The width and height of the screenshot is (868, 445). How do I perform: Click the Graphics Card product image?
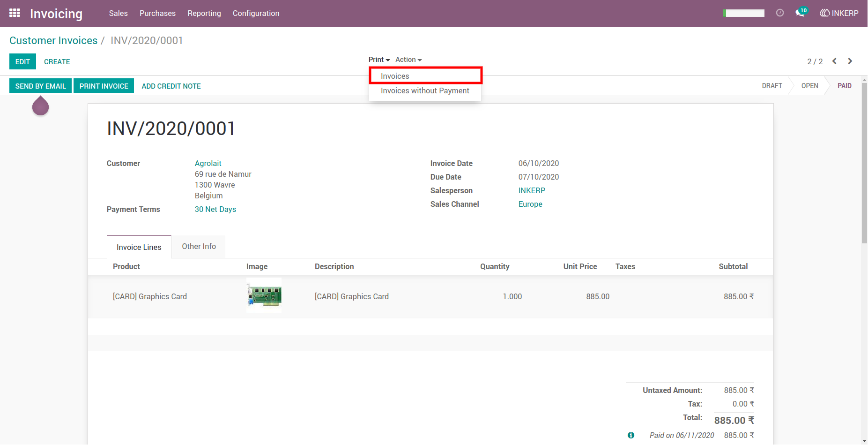click(264, 295)
